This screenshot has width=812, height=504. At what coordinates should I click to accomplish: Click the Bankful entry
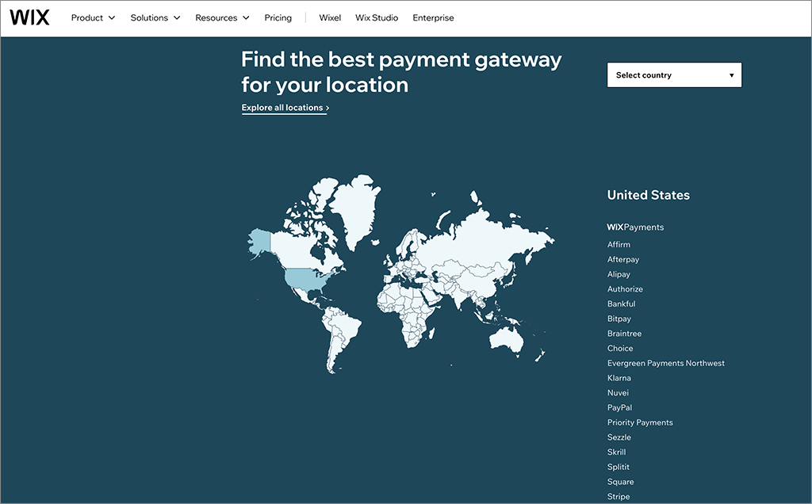(x=622, y=304)
